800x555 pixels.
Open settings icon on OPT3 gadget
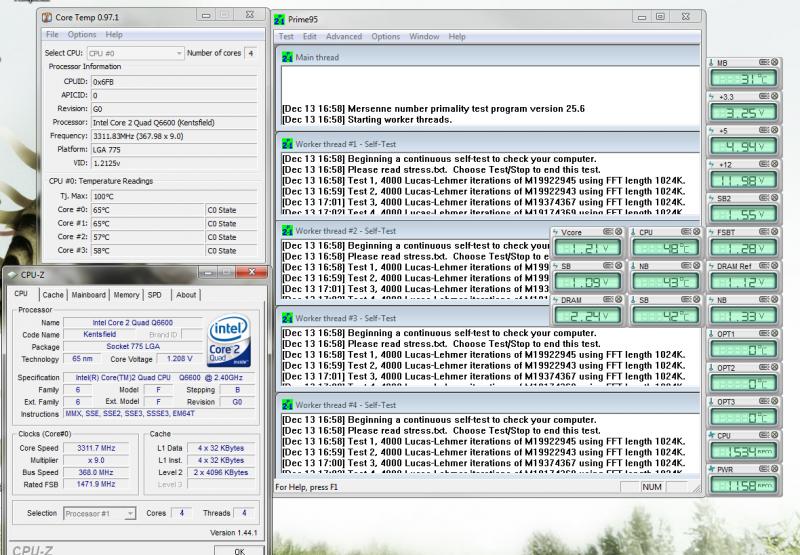[764, 401]
